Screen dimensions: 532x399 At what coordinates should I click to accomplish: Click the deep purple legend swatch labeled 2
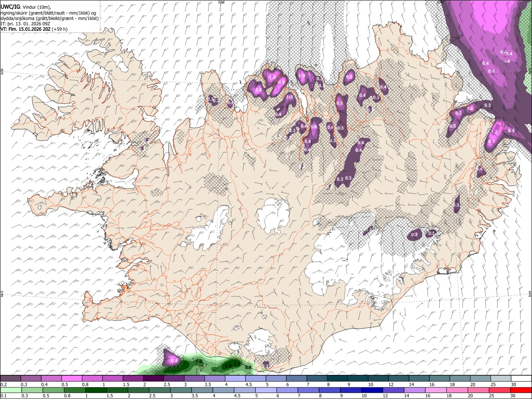[x=154, y=378]
